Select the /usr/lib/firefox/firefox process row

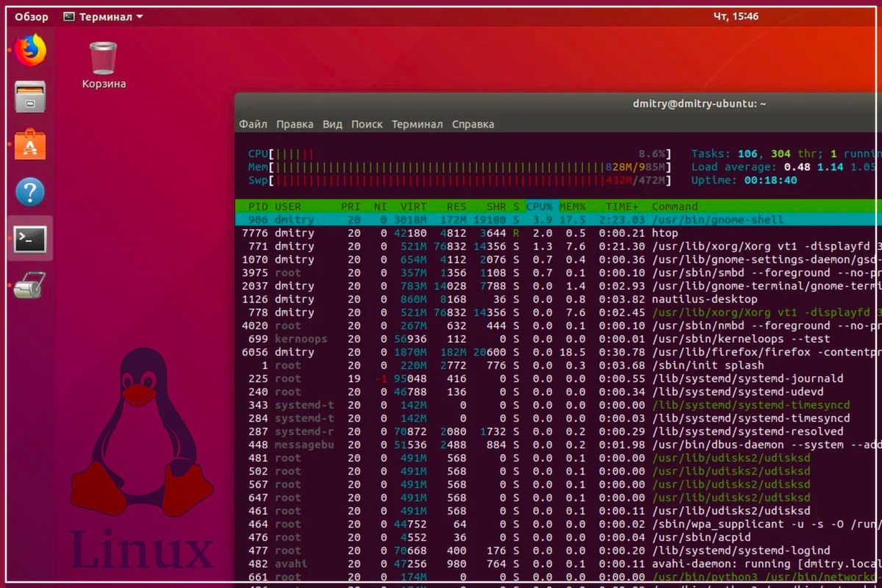559,352
